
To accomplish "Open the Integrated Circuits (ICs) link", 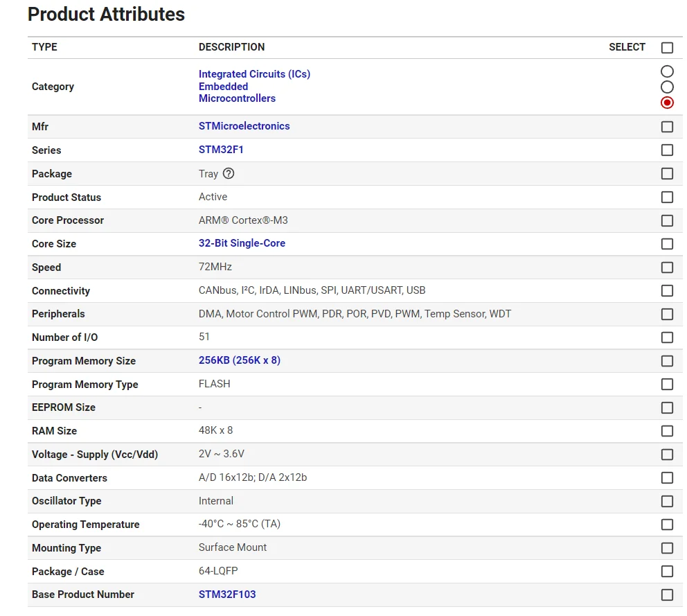I will coord(254,74).
